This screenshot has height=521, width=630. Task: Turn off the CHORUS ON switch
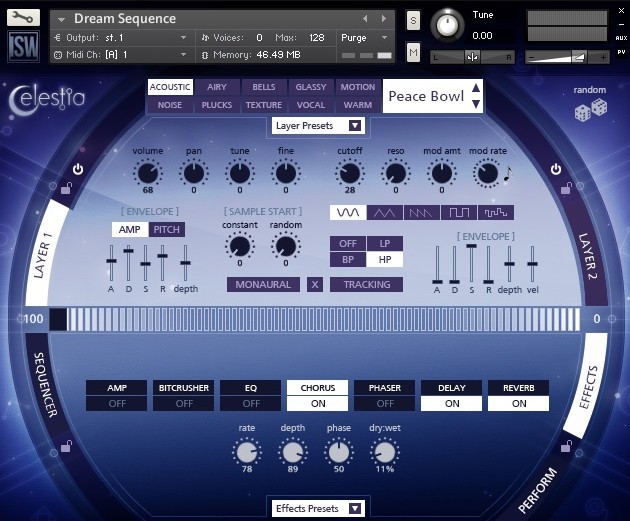(318, 403)
